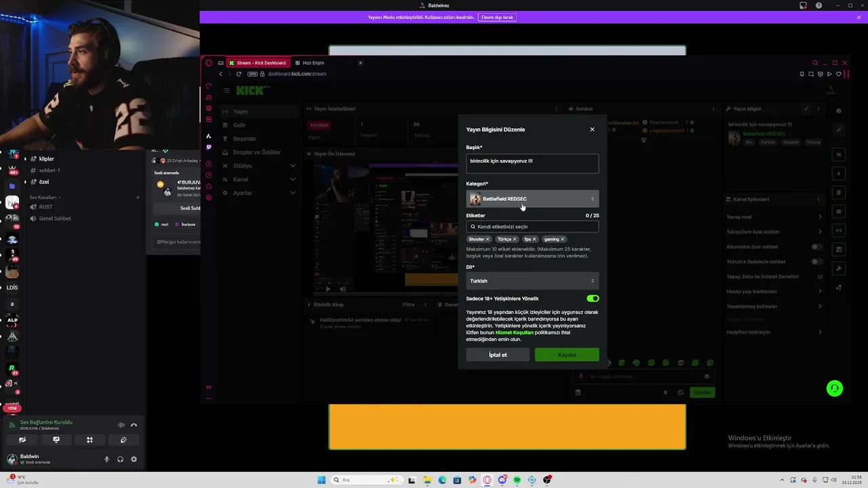Open Yavaş mod channel action
The image size is (868, 488).
773,217
